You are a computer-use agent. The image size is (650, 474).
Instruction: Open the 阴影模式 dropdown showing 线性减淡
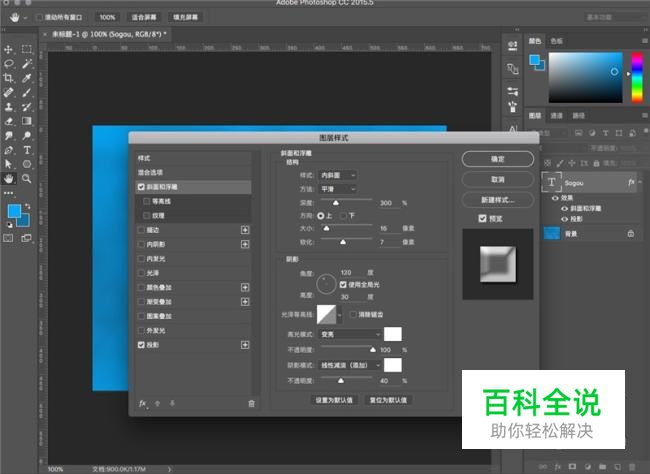pyautogui.click(x=350, y=365)
